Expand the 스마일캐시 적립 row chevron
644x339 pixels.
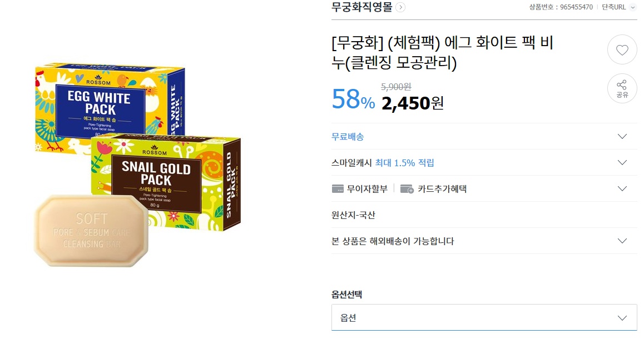(x=622, y=163)
